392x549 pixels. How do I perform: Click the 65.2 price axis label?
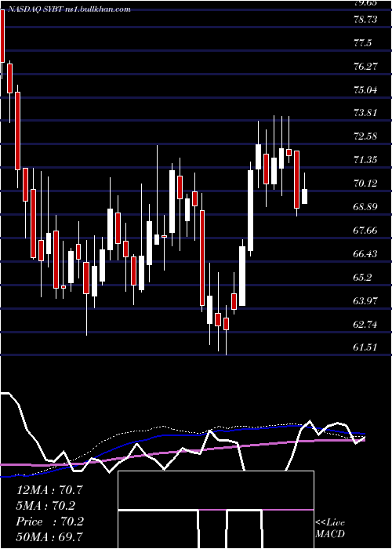(362, 277)
